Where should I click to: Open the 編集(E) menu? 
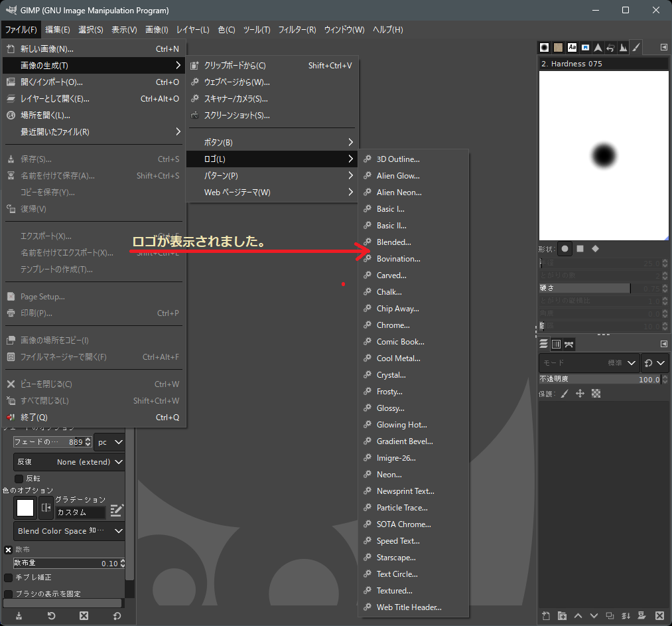tap(58, 30)
